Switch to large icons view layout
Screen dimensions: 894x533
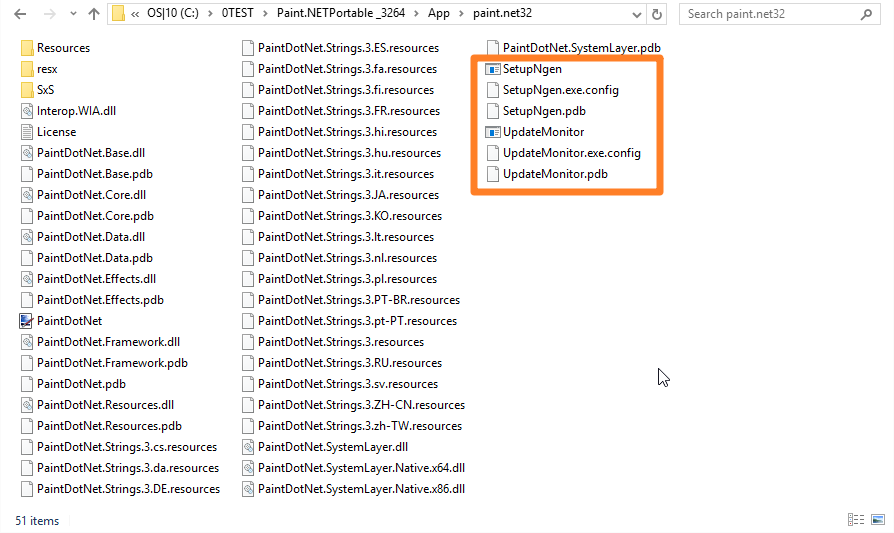click(878, 519)
